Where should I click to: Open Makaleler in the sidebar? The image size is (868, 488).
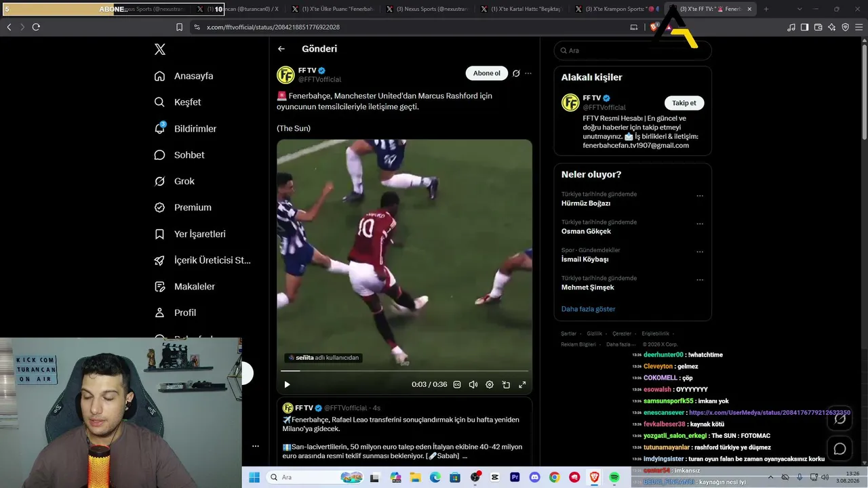pos(184,287)
